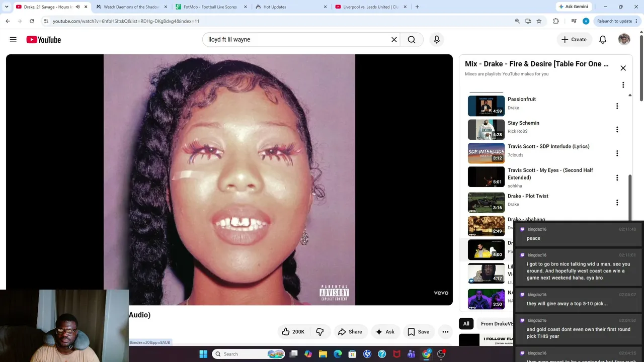Open more options for Passionfruit

pyautogui.click(x=617, y=106)
